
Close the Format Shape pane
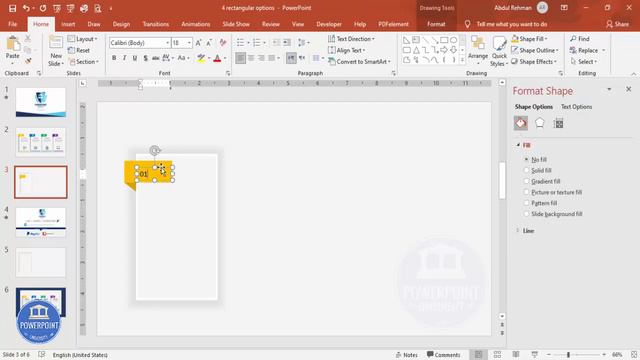click(x=629, y=89)
